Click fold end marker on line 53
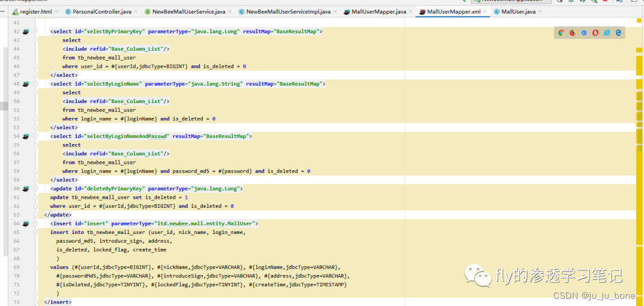 pyautogui.click(x=36, y=127)
